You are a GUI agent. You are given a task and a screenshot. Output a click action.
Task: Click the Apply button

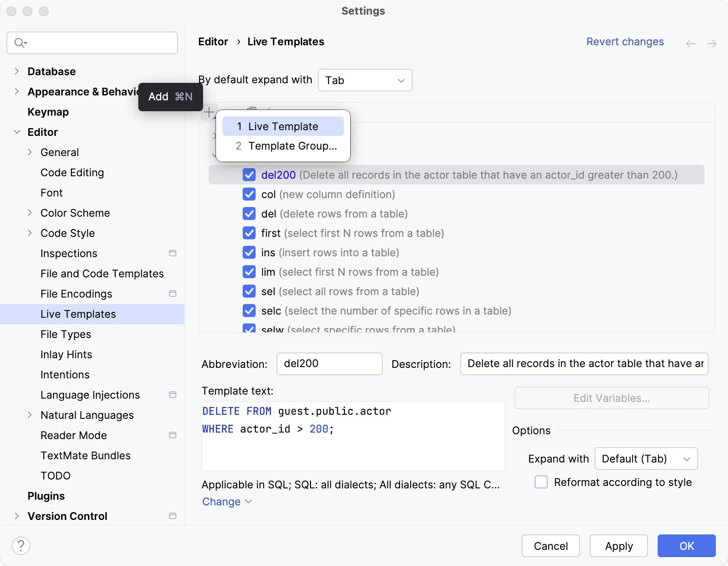pyautogui.click(x=618, y=546)
